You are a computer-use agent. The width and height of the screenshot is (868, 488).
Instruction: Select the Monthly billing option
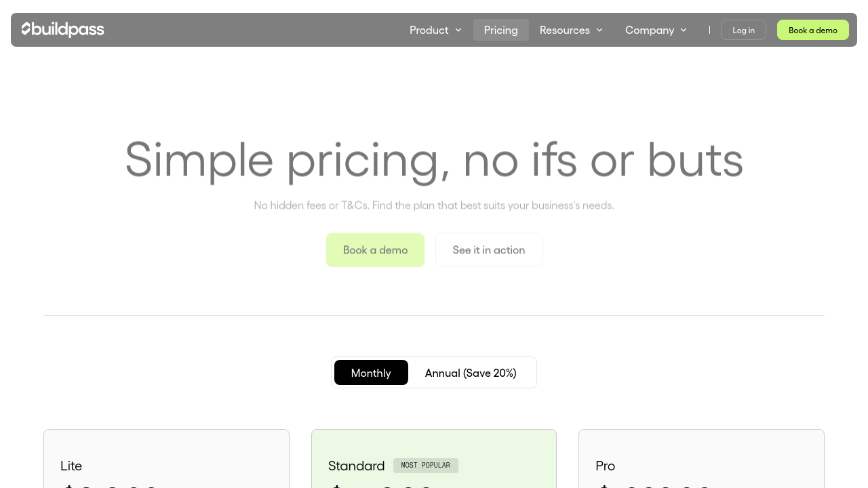pyautogui.click(x=371, y=372)
